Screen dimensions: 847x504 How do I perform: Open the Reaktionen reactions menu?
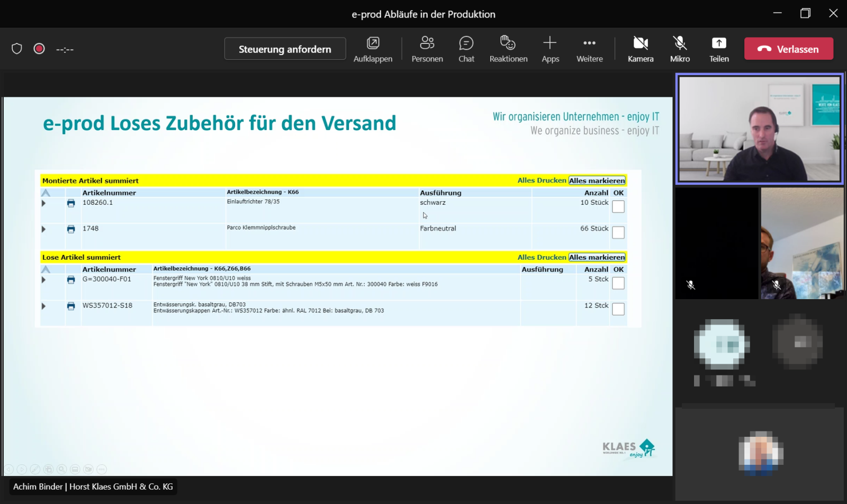(508, 49)
